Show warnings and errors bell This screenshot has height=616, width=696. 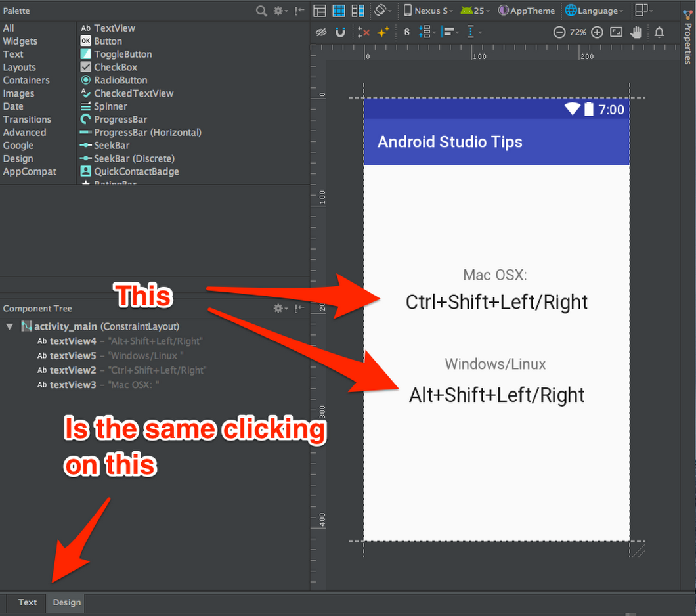[x=659, y=32]
